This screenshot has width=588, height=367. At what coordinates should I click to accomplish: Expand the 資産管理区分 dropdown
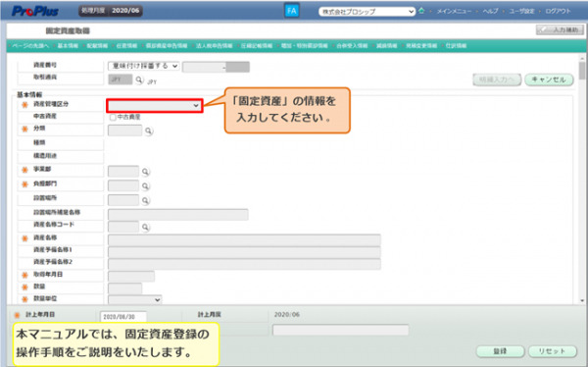[155, 106]
